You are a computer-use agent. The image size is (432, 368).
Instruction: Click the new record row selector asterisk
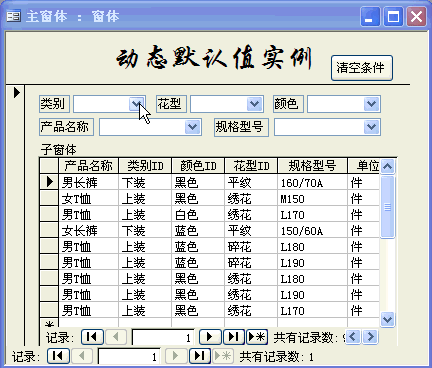tap(49, 323)
